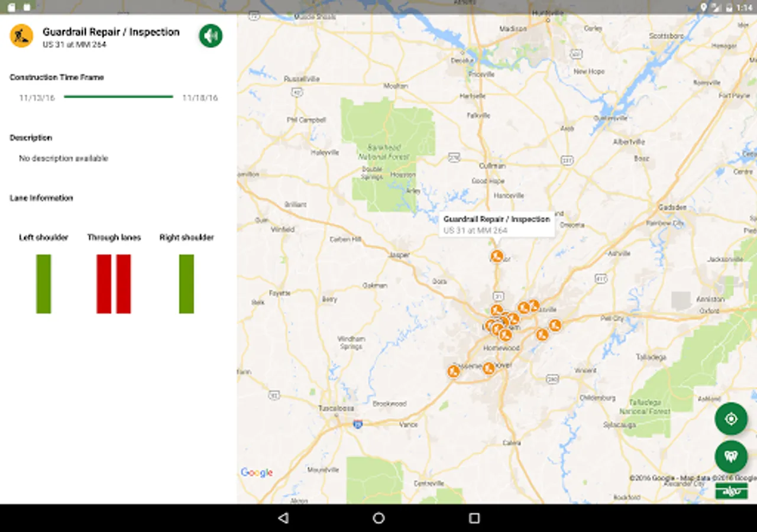Click the green bar under Right shoulder
Screen dimensions: 757x532
coord(186,284)
